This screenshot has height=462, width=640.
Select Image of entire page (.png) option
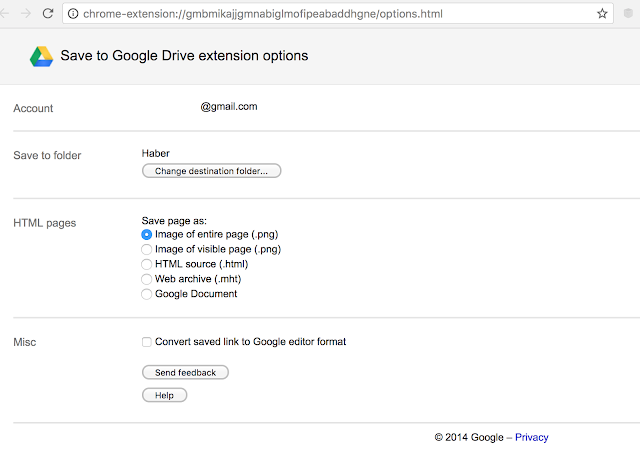147,234
